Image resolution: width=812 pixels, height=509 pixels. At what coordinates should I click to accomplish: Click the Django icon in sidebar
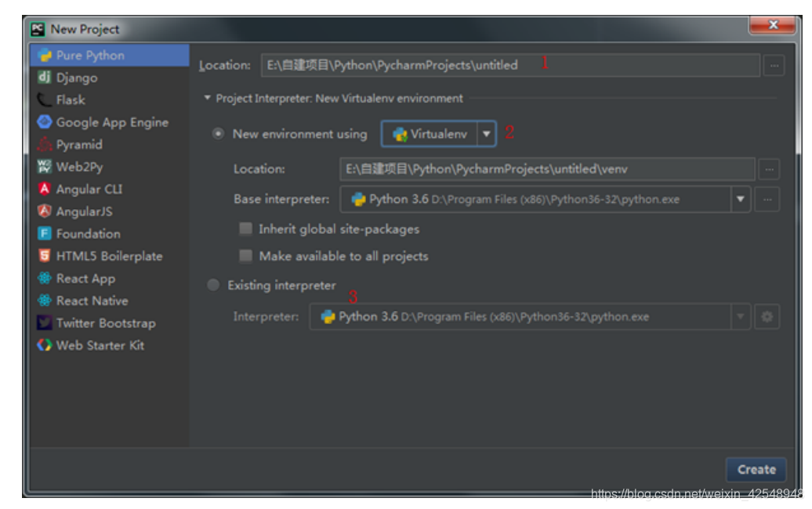(x=45, y=78)
